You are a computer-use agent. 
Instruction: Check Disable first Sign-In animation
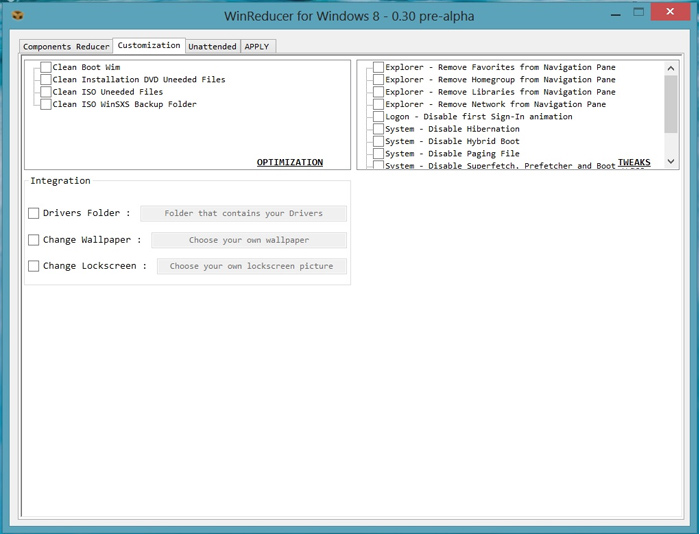[x=379, y=117]
